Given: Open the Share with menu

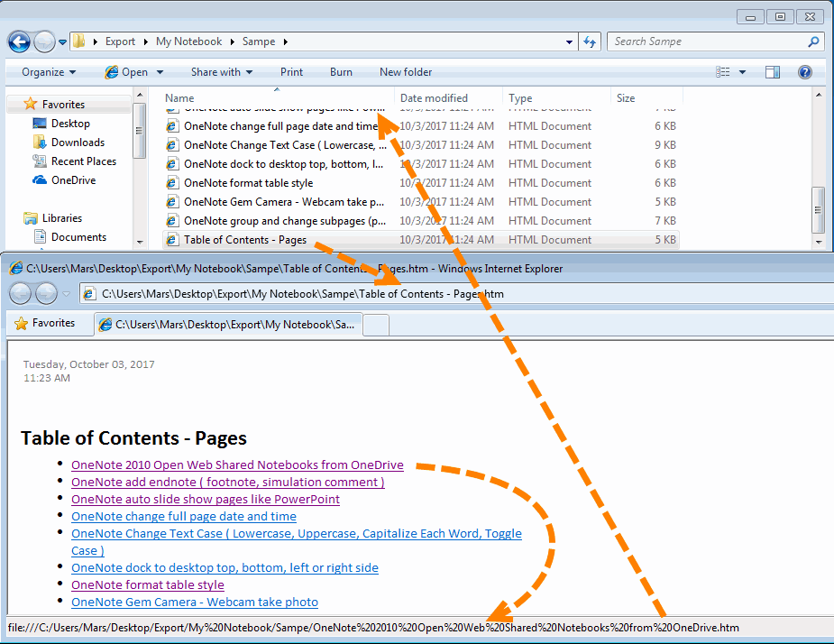Looking at the screenshot, I should point(221,72).
